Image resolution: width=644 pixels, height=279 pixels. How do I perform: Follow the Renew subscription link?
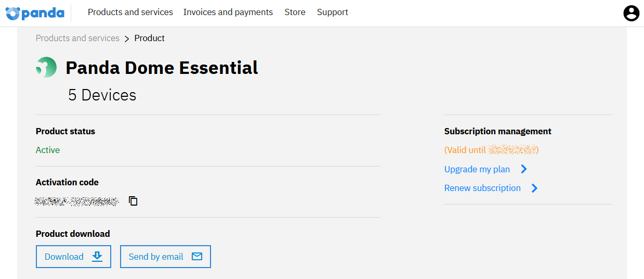pyautogui.click(x=482, y=188)
